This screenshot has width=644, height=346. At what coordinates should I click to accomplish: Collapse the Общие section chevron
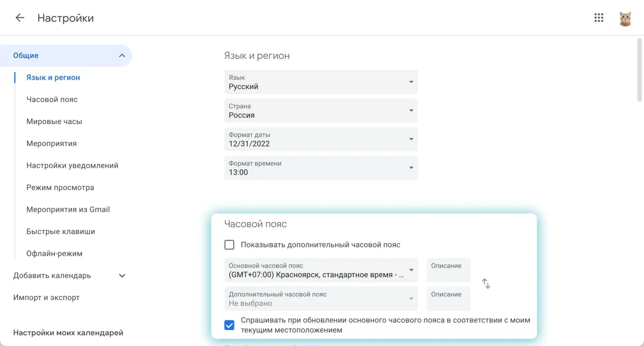click(x=122, y=55)
